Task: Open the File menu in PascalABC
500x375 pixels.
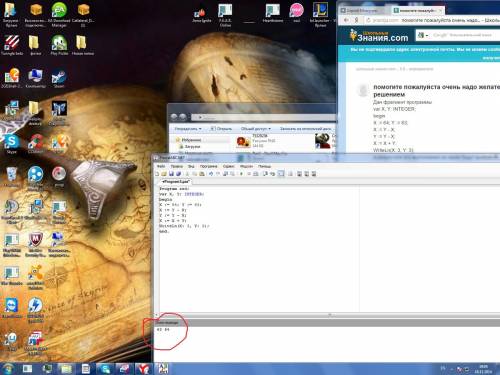Action: tap(161, 166)
